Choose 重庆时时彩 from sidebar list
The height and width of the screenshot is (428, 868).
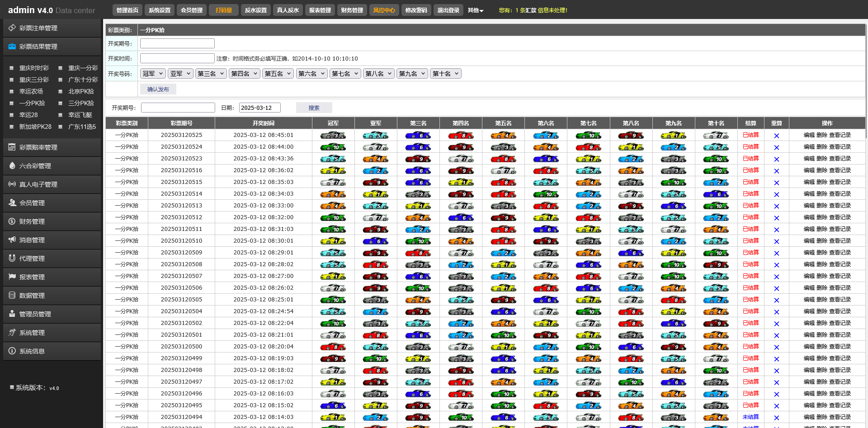pos(34,68)
